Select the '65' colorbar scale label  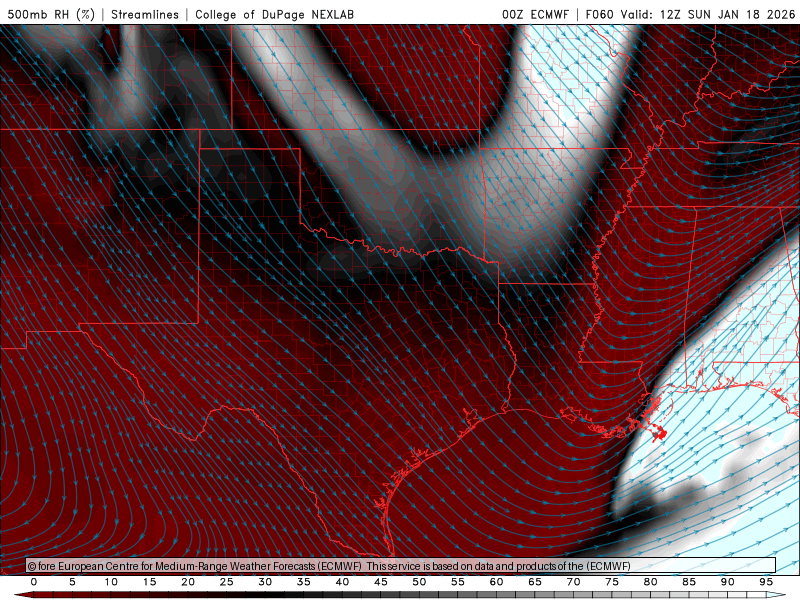535,582
